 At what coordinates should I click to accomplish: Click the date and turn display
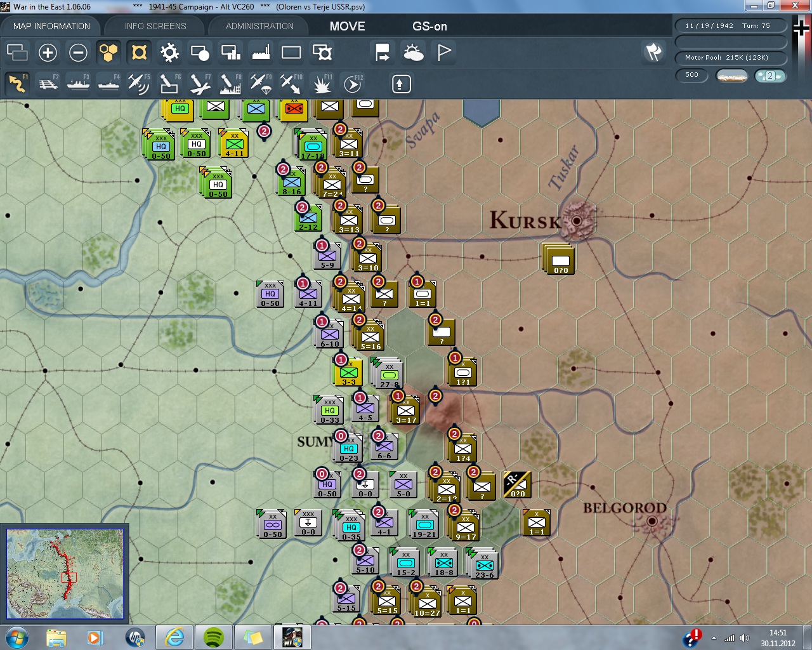coord(731,26)
